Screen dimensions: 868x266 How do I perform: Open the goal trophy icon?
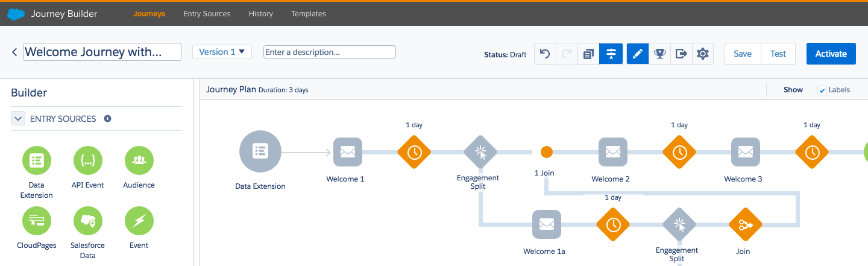click(659, 54)
